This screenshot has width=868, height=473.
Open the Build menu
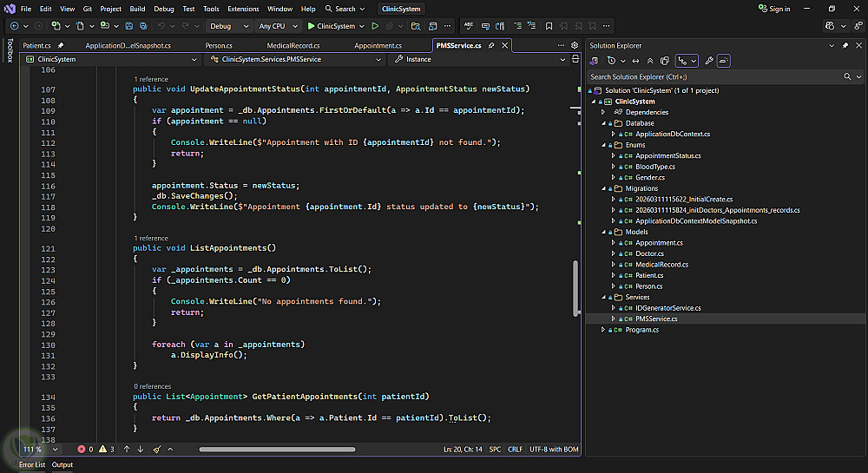tap(136, 9)
